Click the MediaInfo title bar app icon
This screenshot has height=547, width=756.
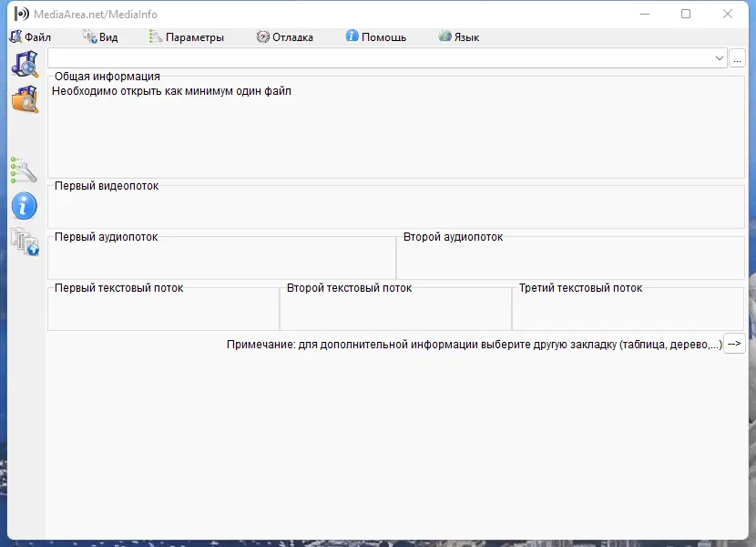pos(21,14)
